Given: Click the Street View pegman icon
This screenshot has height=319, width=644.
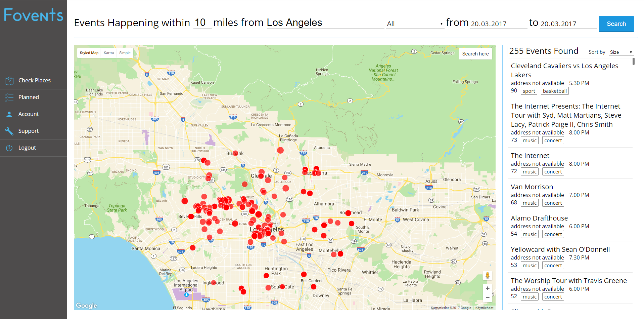Looking at the screenshot, I should pyautogui.click(x=488, y=275).
